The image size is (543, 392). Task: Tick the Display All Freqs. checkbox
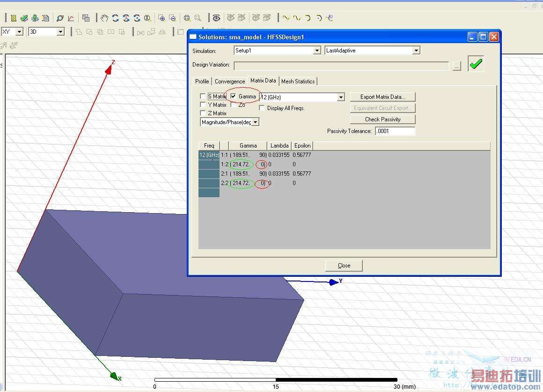point(262,108)
